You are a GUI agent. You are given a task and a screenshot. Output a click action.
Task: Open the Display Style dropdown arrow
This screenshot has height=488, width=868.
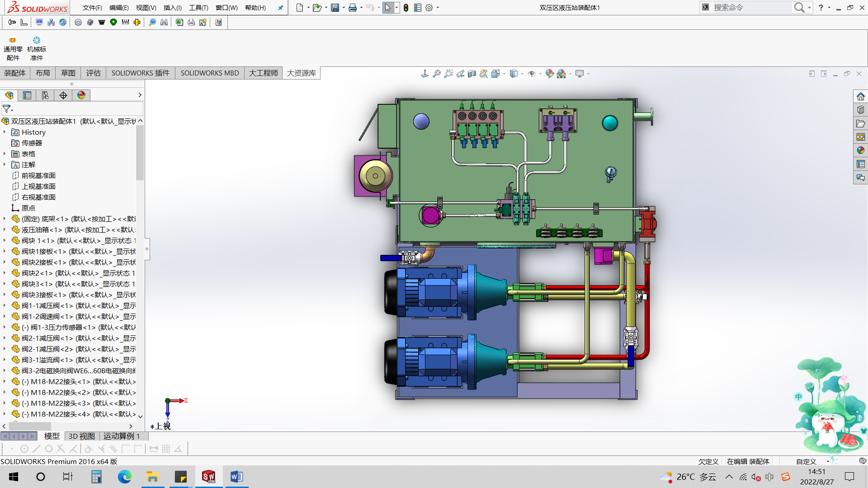pyautogui.click(x=522, y=74)
